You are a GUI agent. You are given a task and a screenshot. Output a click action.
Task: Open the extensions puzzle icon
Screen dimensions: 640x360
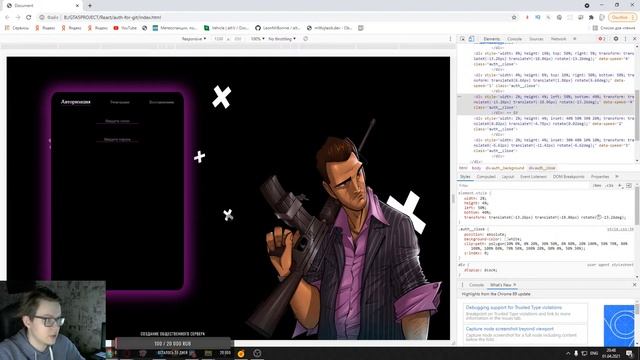point(591,17)
